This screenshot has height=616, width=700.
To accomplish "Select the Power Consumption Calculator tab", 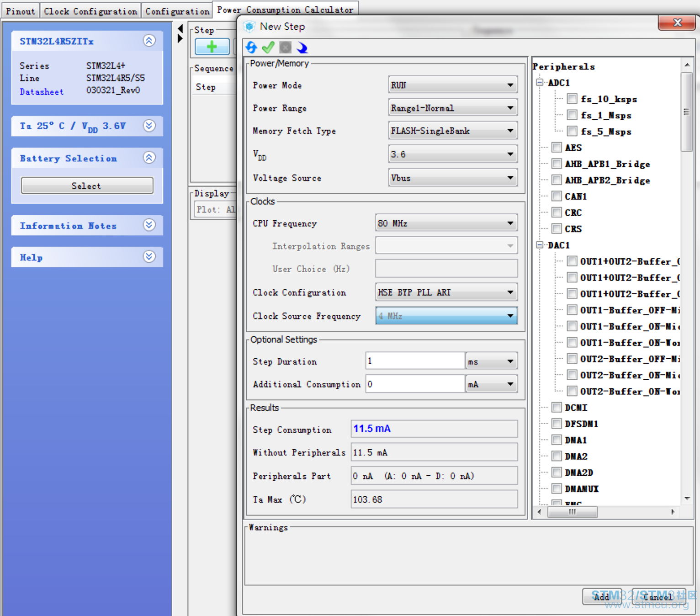I will [x=286, y=10].
